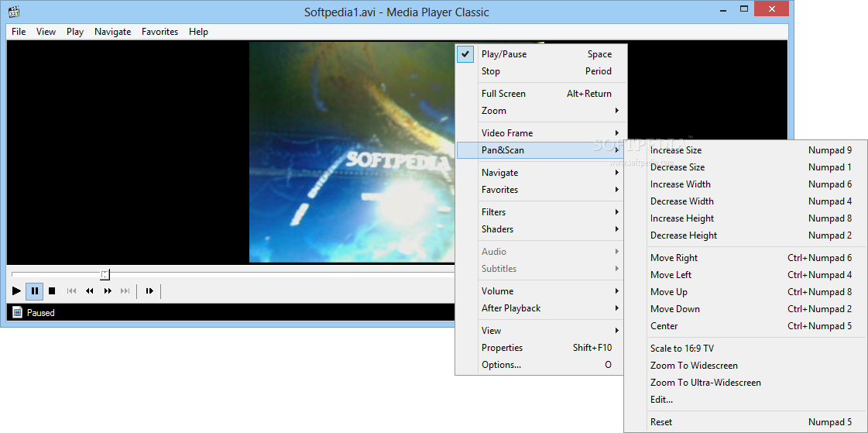Minimize the Media Player Classic window
This screenshot has width=868, height=433.
[x=722, y=9]
